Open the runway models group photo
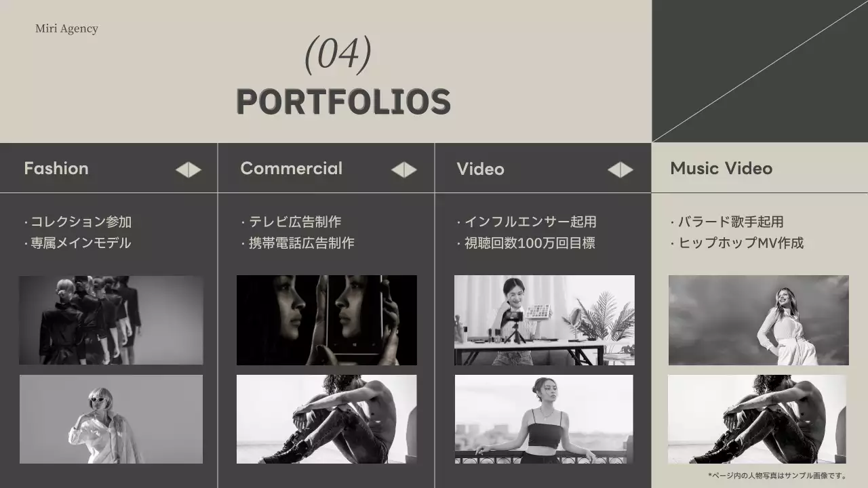Image resolution: width=868 pixels, height=488 pixels. point(111,320)
